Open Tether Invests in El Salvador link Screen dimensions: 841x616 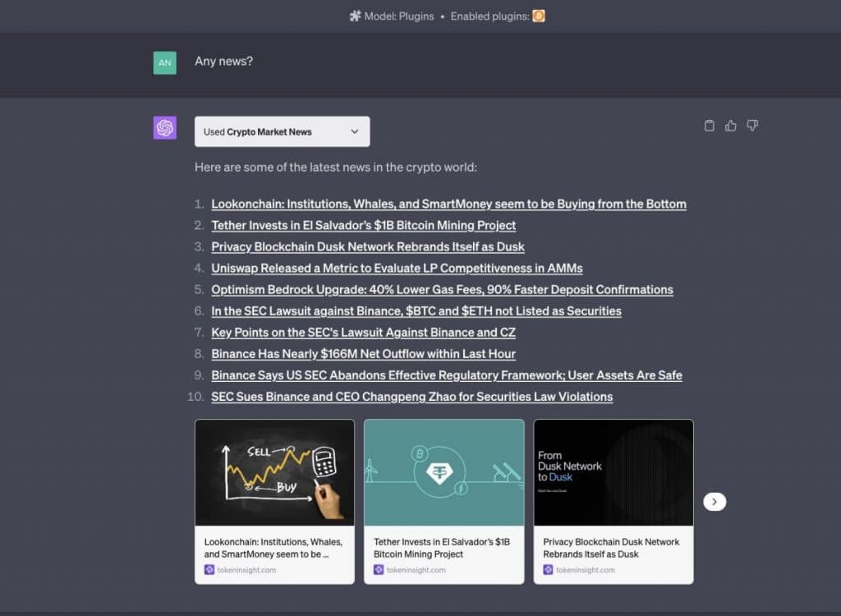(364, 225)
